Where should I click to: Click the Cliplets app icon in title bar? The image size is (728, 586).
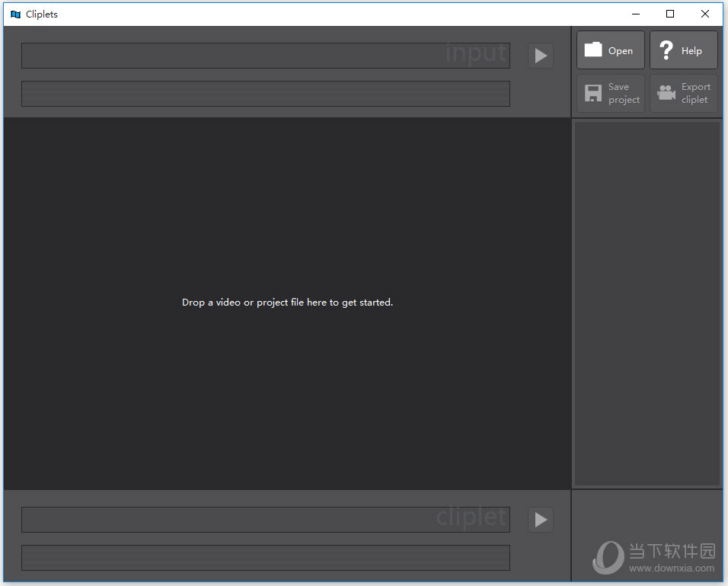(x=15, y=14)
